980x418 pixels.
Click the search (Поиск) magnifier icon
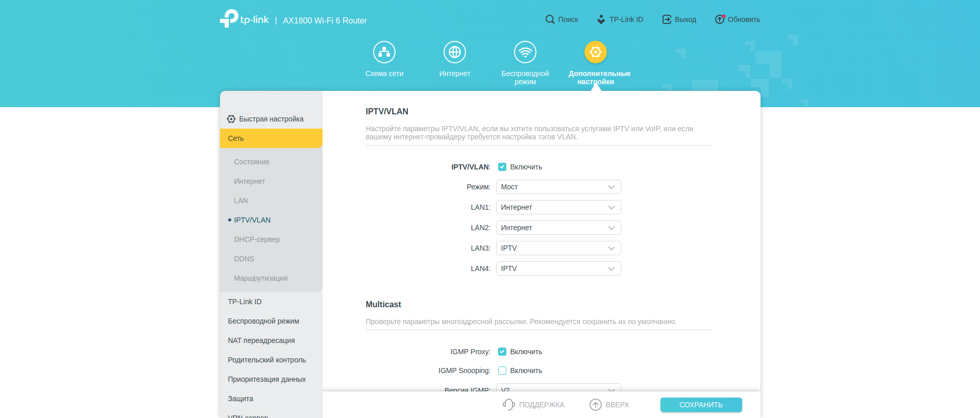[x=550, y=19]
